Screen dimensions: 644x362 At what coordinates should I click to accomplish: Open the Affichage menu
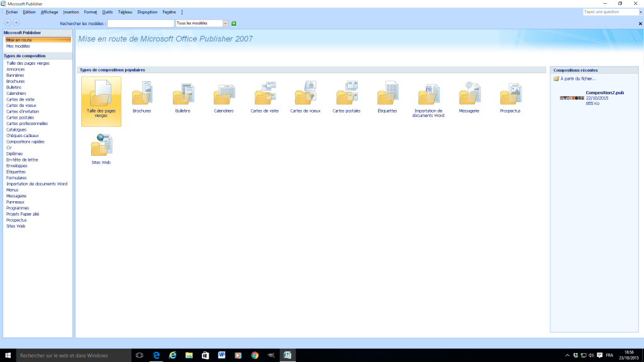[49, 13]
